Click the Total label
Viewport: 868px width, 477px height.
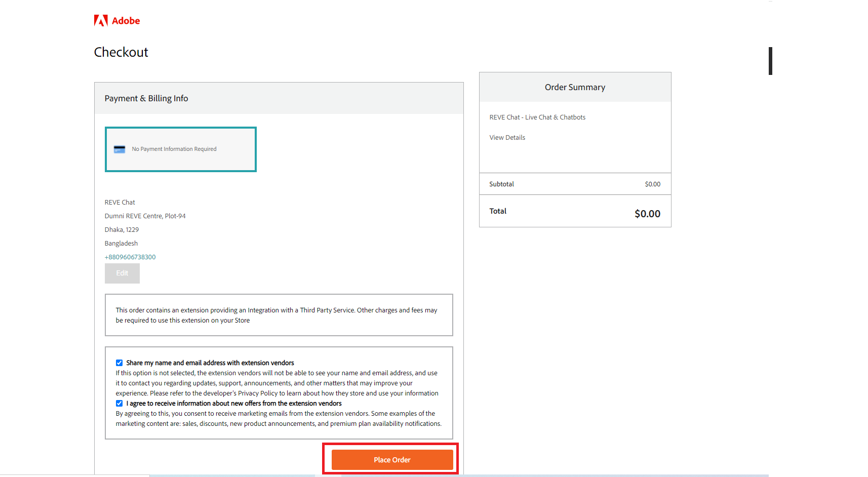[x=498, y=211]
